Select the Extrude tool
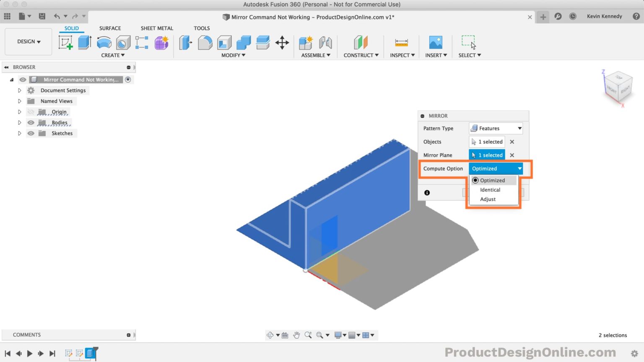644x362 pixels. (84, 42)
